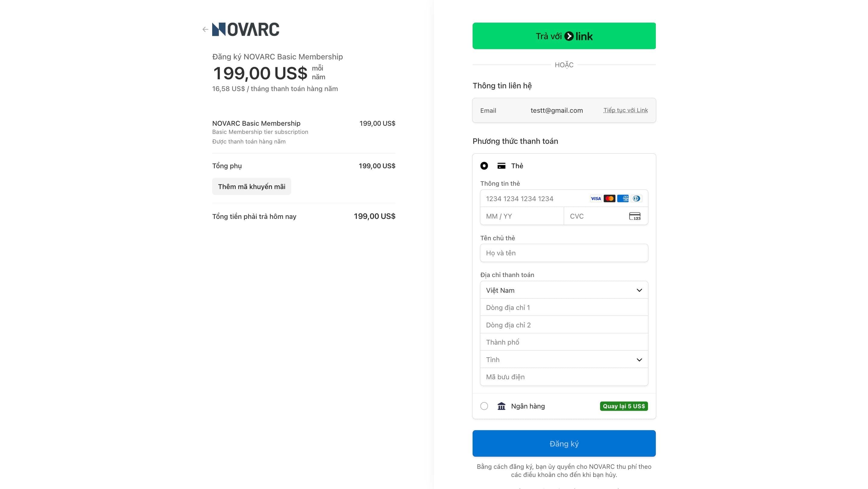
Task: Click the Đăng ký subscribe button
Action: coord(564,443)
